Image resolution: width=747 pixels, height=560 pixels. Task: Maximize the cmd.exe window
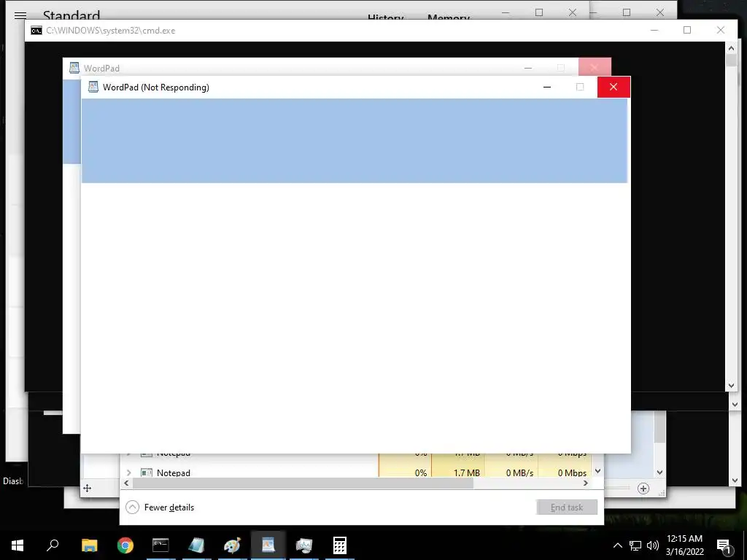pyautogui.click(x=687, y=30)
